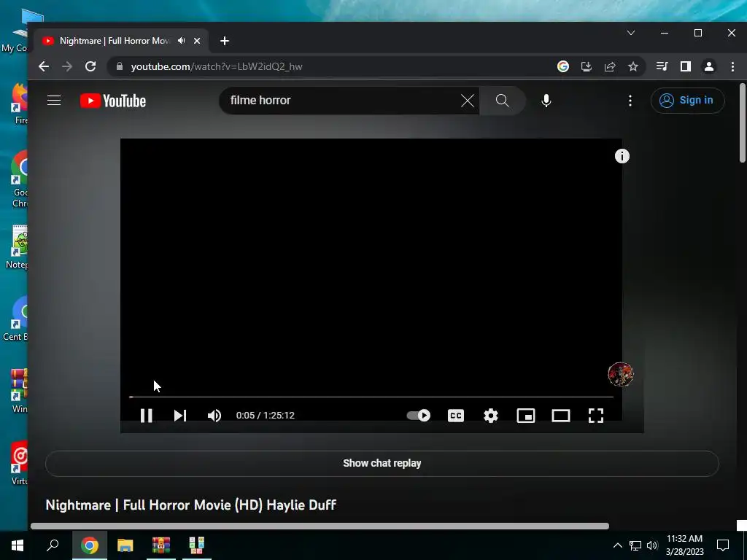Screen dimensions: 747x560
Task: Show chat replay
Action: (x=382, y=463)
